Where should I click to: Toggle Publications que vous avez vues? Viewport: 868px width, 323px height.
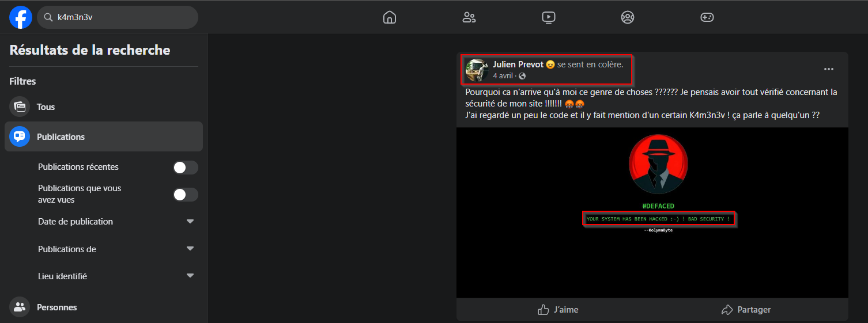click(186, 195)
